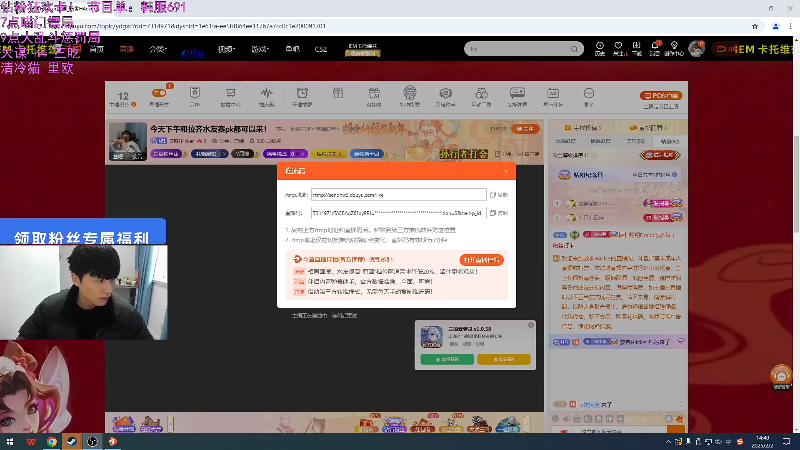Open the Windows notification center
The height and width of the screenshot is (450, 800).
tap(786, 442)
